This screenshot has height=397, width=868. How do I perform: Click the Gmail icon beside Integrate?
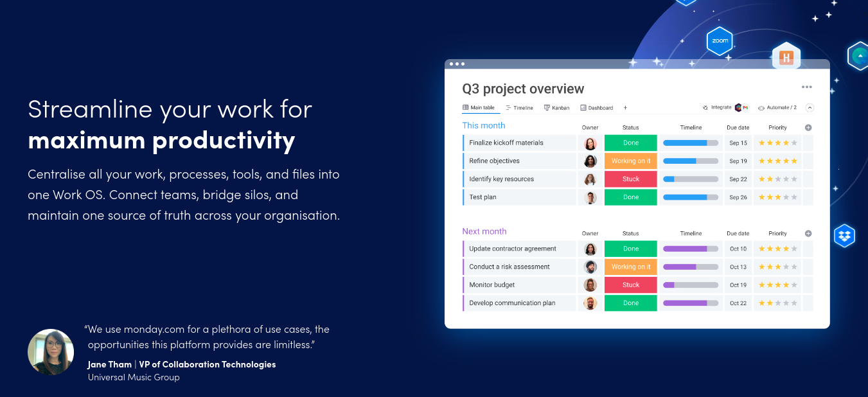click(745, 108)
